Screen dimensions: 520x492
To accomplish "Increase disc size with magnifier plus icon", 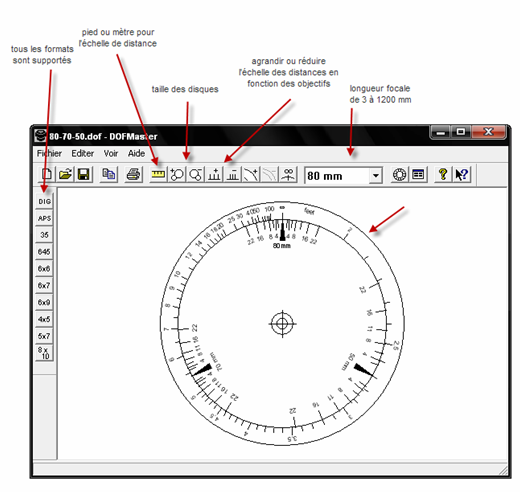I will tap(177, 174).
